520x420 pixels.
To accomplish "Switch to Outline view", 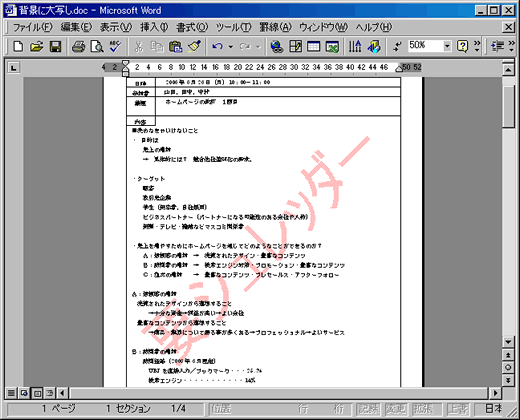I will click(49, 393).
